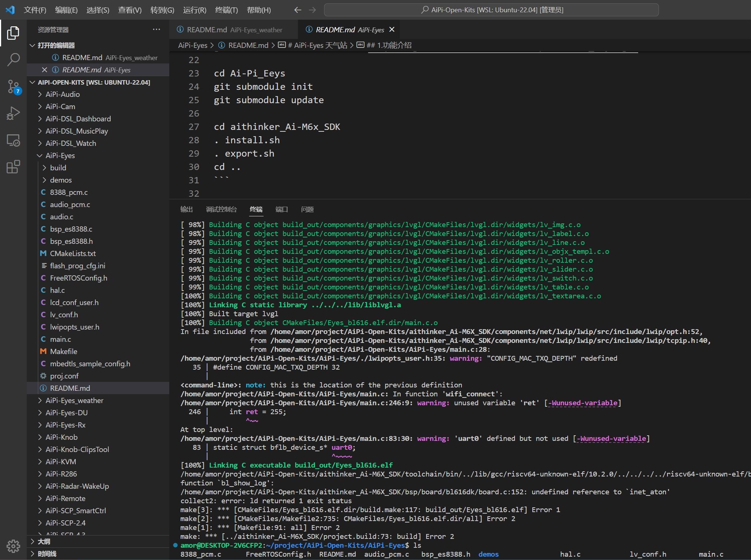Collapse the 打开的编辑器 section

[x=98, y=45]
